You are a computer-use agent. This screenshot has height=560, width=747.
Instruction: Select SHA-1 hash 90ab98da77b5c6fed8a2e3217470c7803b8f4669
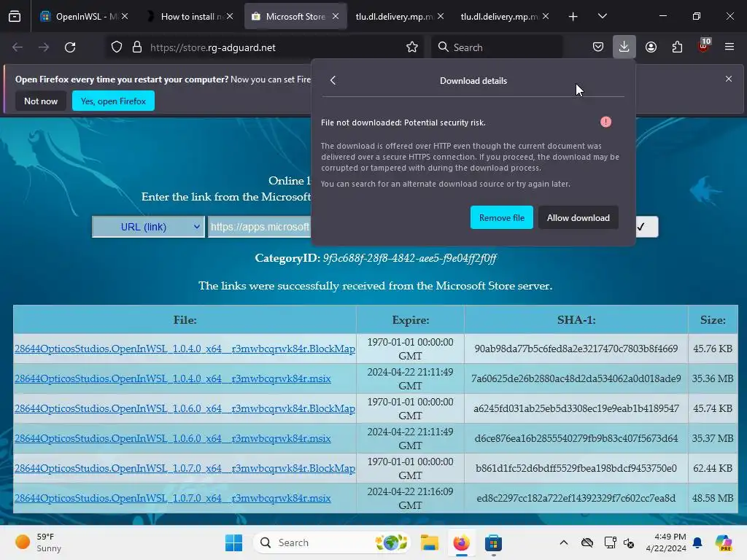pyautogui.click(x=576, y=349)
